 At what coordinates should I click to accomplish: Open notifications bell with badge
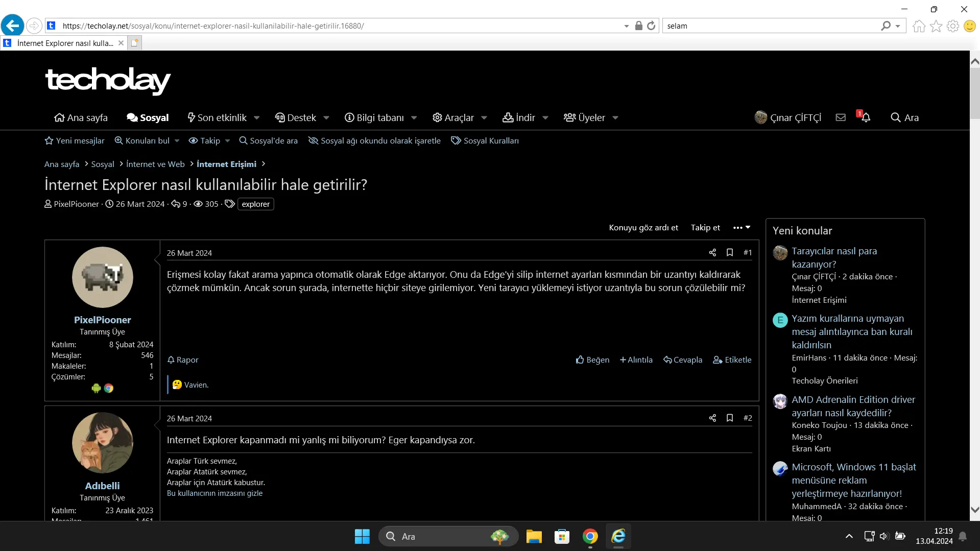point(865,117)
